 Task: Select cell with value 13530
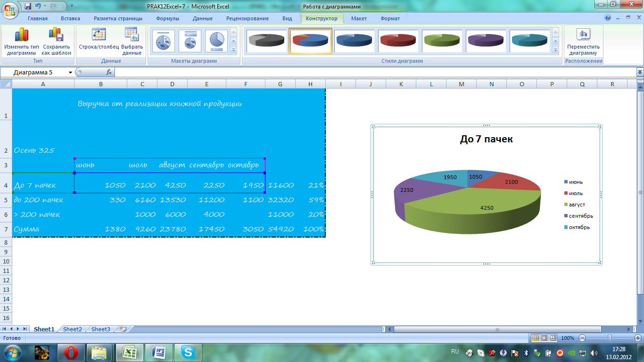click(x=172, y=200)
